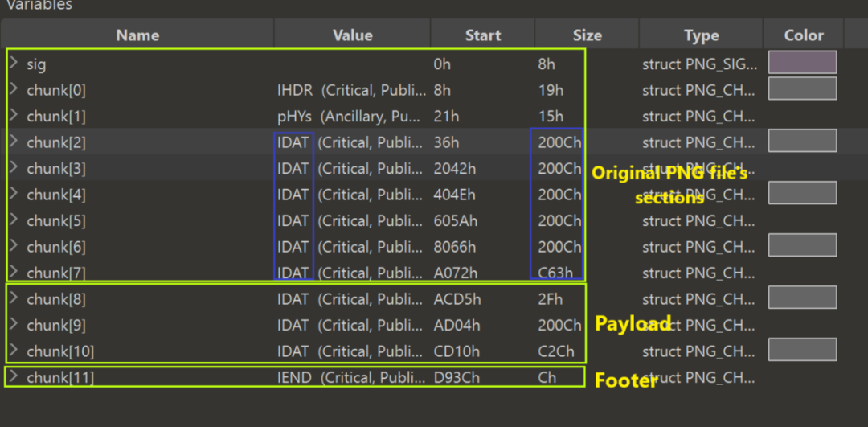Expand the chunk[1] pHYs row
The width and height of the screenshot is (868, 427).
coord(14,115)
